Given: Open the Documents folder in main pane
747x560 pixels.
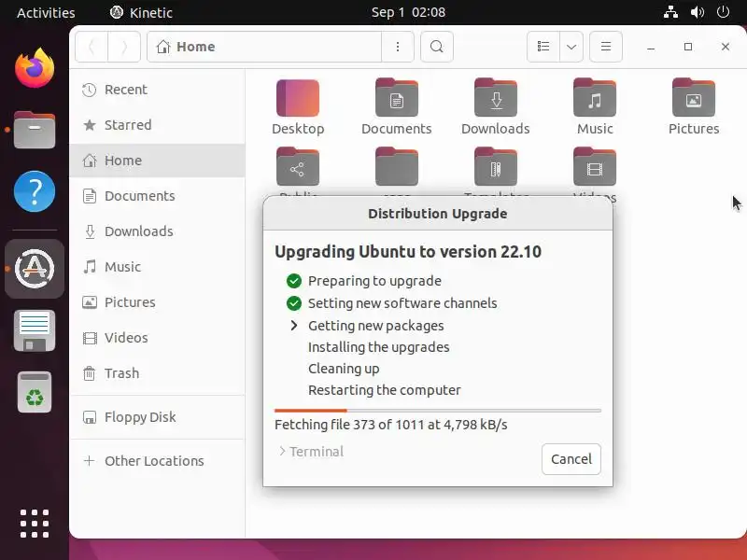Looking at the screenshot, I should (x=396, y=107).
